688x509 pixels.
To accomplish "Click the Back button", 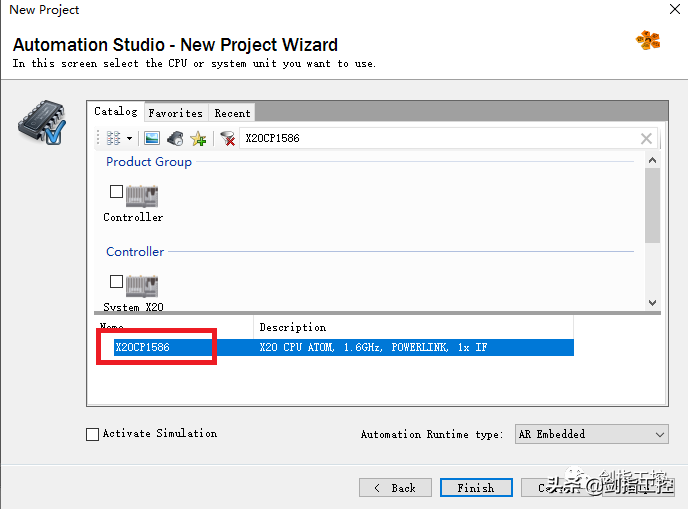I will click(x=395, y=488).
